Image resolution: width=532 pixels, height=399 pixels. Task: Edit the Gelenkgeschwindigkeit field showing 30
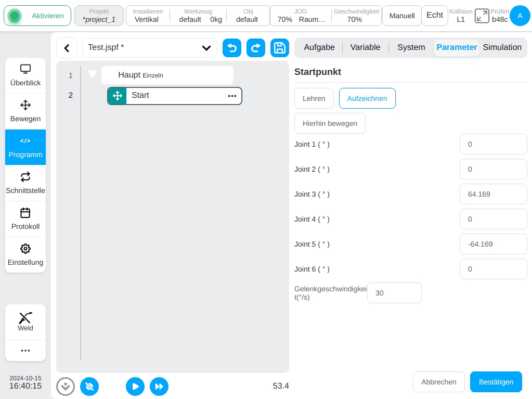pos(394,293)
